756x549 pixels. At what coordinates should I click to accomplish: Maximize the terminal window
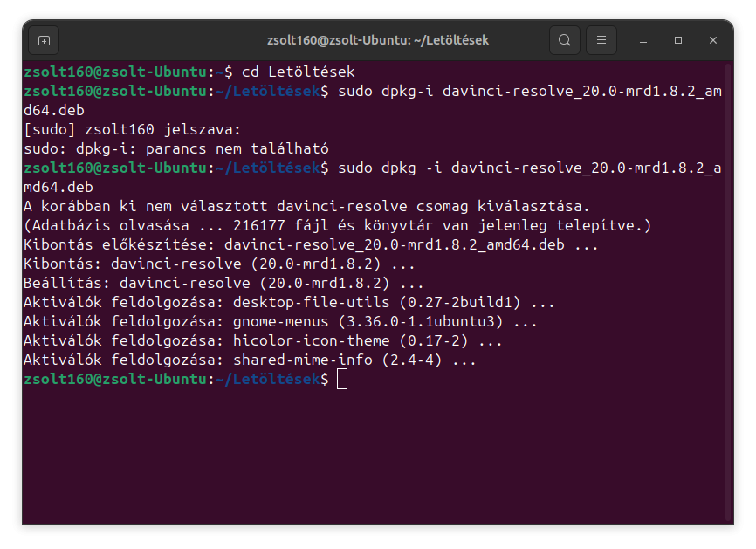tap(678, 41)
